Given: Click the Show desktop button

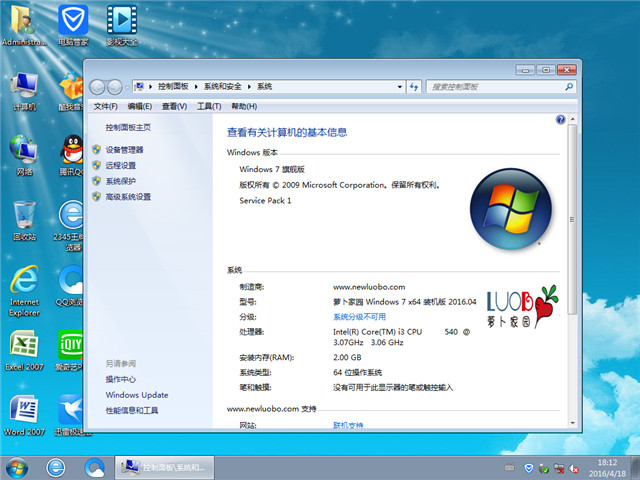Looking at the screenshot, I should [x=635, y=468].
